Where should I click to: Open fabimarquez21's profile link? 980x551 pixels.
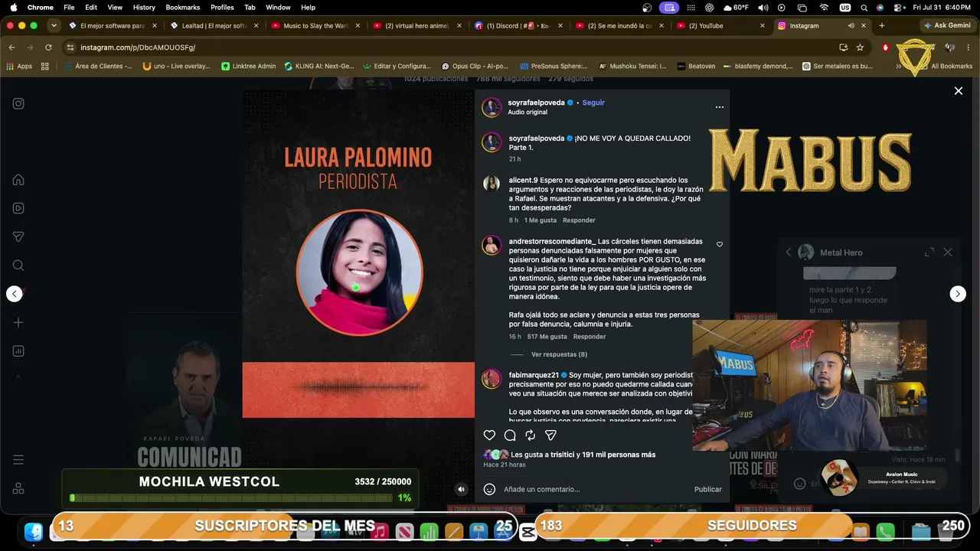pos(534,375)
